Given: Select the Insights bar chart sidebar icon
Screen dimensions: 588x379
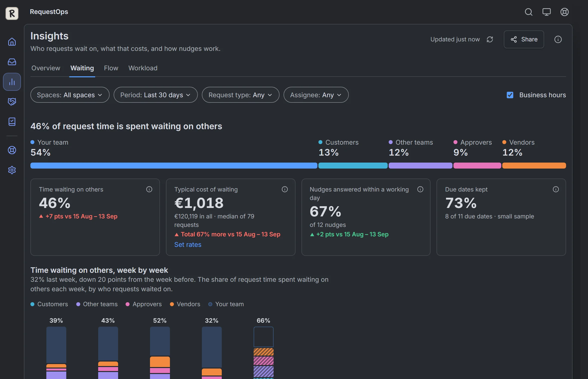Looking at the screenshot, I should [12, 82].
